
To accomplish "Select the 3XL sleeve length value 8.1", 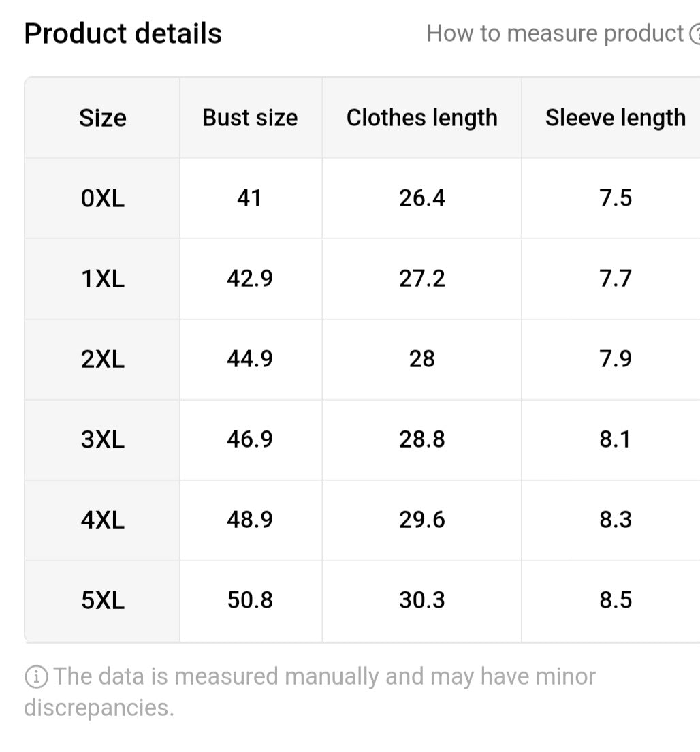I will (x=615, y=439).
